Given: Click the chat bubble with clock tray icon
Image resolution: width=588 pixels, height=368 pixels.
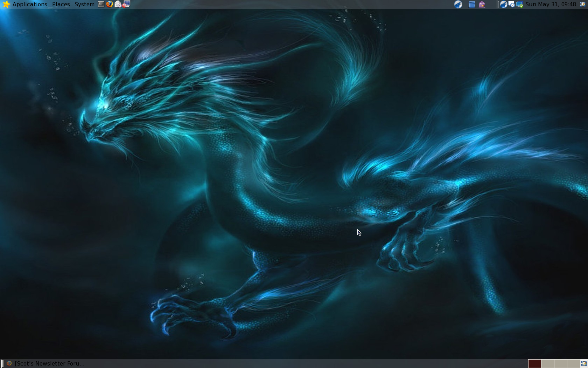Looking at the screenshot, I should tap(511, 4).
